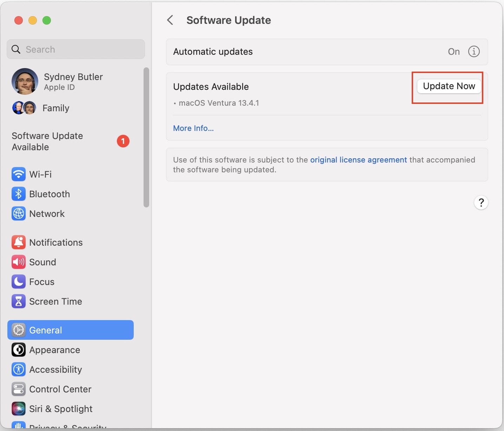Toggle Automatic updates on or off
The height and width of the screenshot is (431, 504).
[x=454, y=52]
